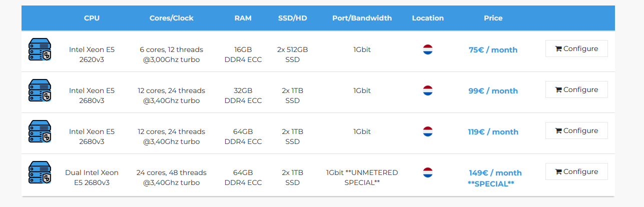Viewport: 644px width, 207px height.
Task: Click 2x 1TB SSD in the 149€ row
Action: point(293,177)
